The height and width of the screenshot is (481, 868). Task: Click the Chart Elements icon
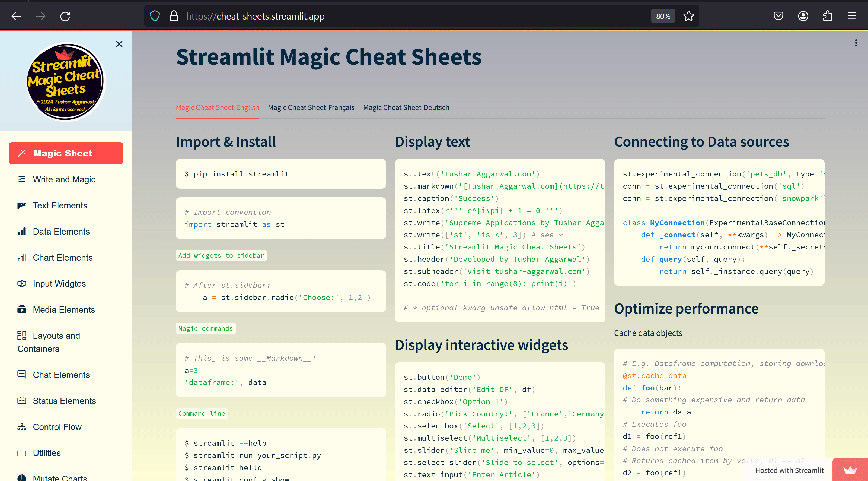click(22, 257)
